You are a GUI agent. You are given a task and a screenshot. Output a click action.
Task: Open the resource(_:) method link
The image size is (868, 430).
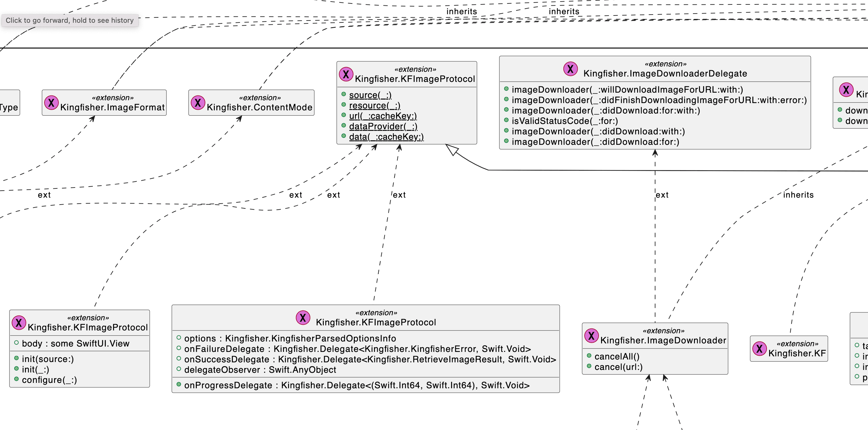[x=375, y=106]
